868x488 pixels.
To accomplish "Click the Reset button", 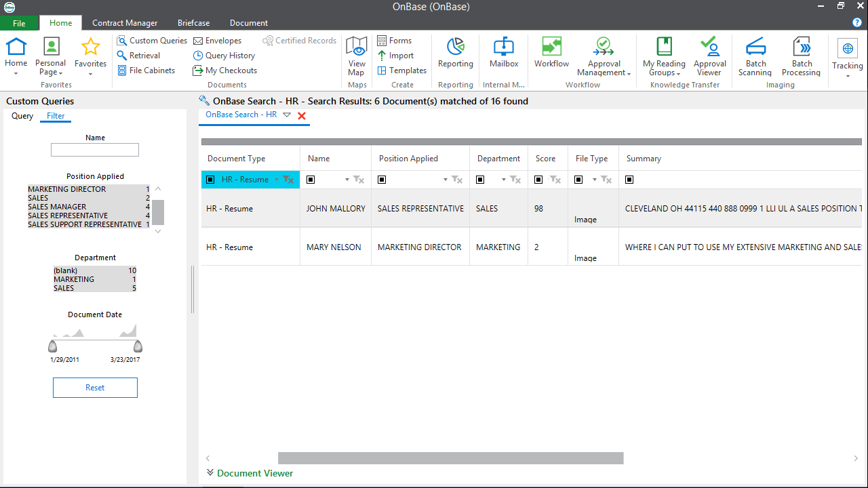I will click(95, 388).
